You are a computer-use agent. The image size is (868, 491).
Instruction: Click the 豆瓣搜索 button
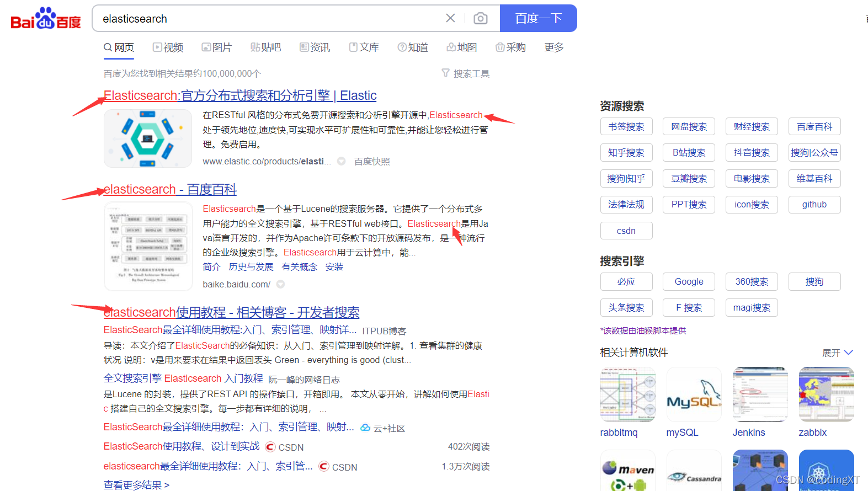click(689, 178)
